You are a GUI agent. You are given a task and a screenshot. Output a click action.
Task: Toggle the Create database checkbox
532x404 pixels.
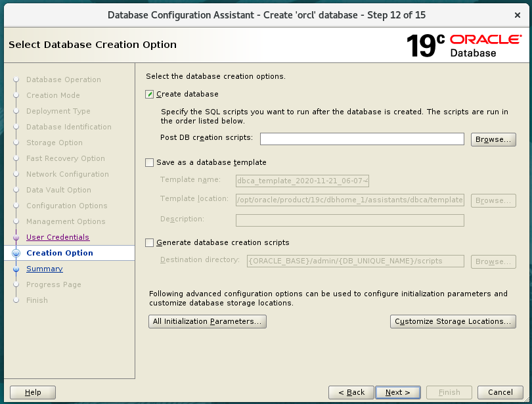click(149, 95)
